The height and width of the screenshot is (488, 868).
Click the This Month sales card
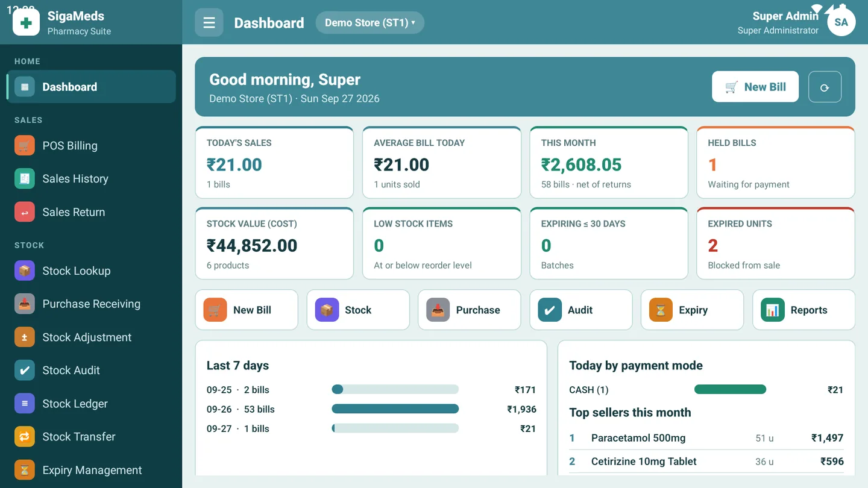[609, 163]
